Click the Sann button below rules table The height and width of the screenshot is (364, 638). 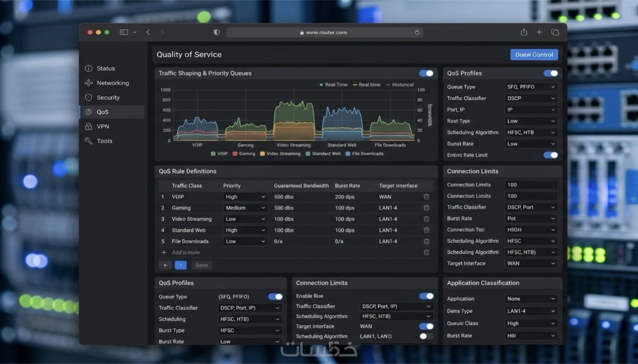[x=202, y=265]
